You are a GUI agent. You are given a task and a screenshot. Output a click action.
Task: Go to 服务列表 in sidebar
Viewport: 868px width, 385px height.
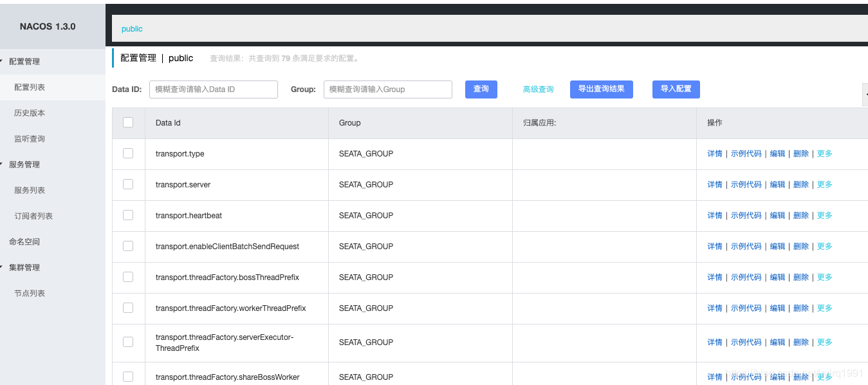30,190
